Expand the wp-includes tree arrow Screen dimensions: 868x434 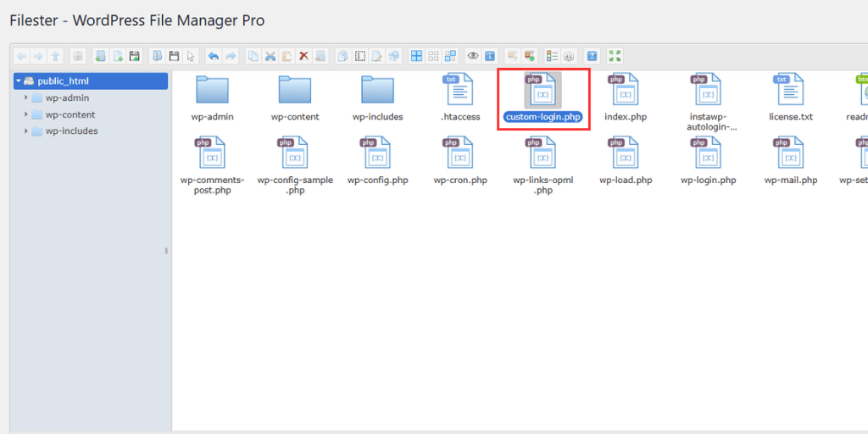pos(26,131)
